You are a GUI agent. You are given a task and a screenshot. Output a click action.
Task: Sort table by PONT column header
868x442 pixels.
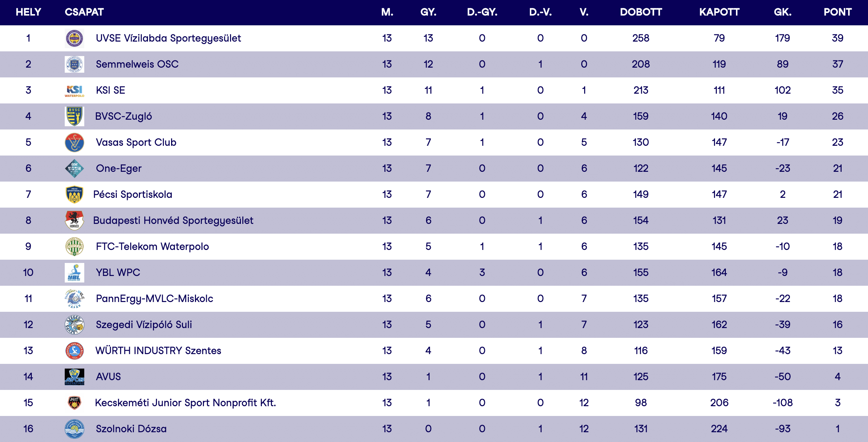pyautogui.click(x=838, y=12)
